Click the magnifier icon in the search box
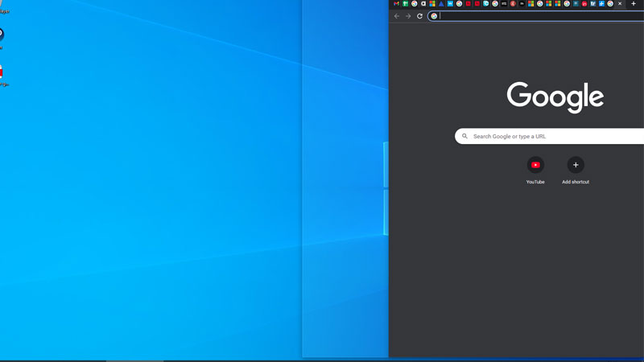Viewport: 644px width, 362px height. (x=464, y=136)
